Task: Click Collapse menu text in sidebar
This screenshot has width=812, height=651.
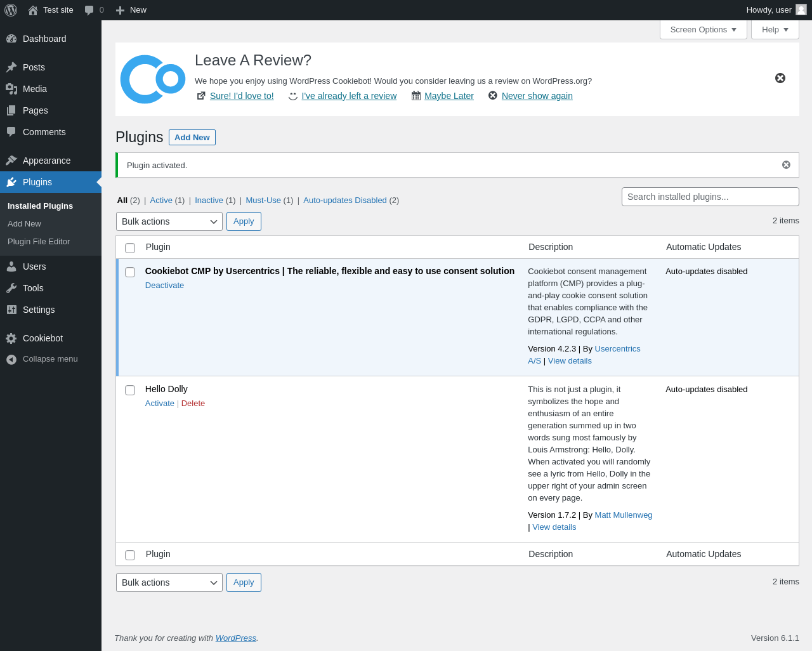Action: click(50, 359)
